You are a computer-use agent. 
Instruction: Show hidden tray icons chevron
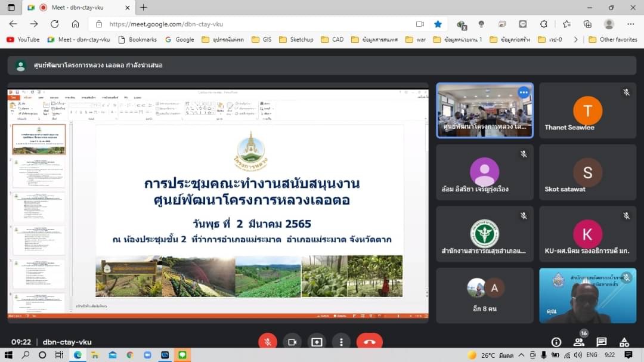[521, 355]
